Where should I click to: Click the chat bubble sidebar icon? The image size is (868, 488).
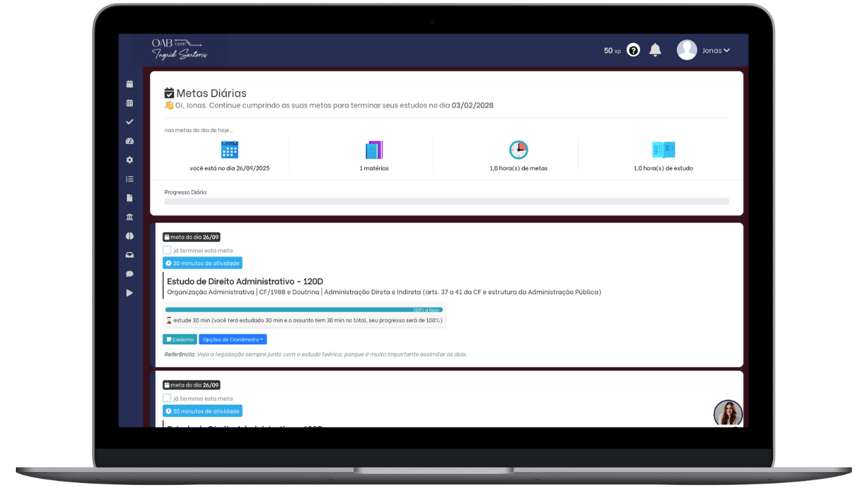[x=130, y=274]
